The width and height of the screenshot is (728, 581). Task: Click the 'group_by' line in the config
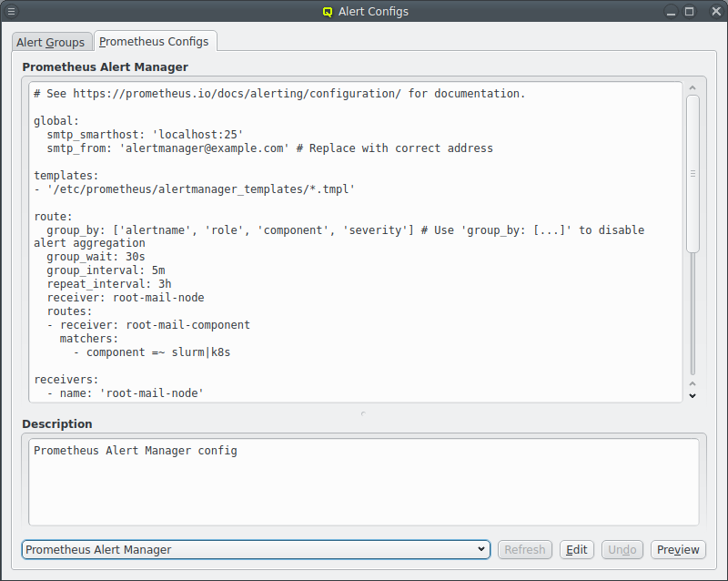(x=346, y=230)
